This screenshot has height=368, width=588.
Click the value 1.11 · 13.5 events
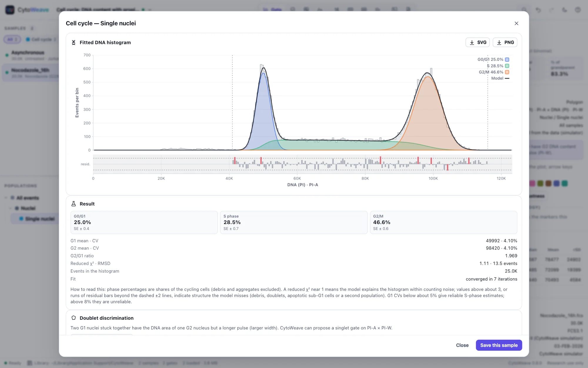click(x=498, y=263)
